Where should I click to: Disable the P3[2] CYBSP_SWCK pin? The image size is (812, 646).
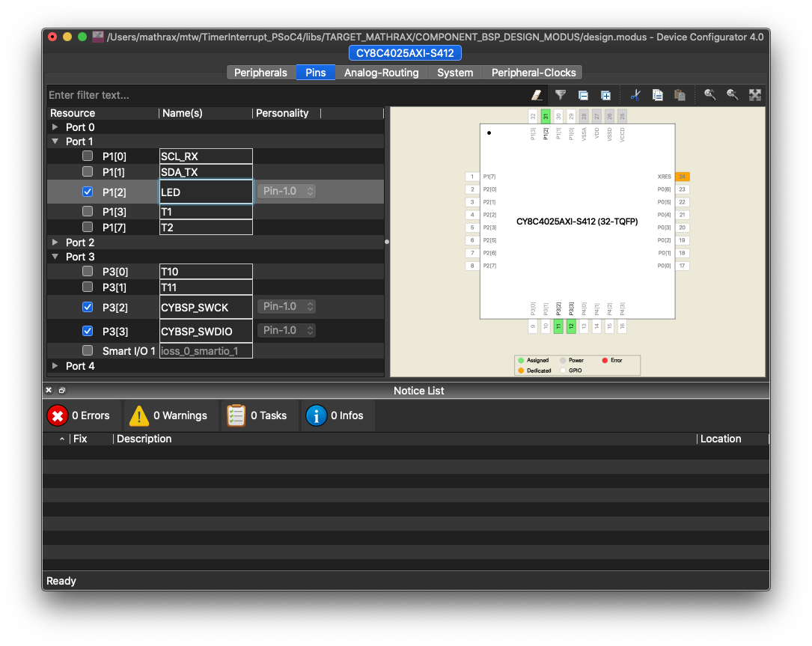pos(88,307)
